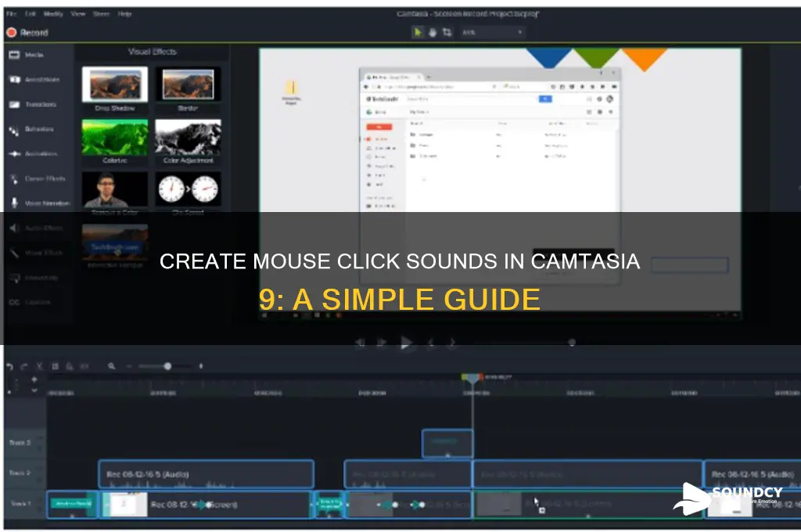
Task: Select the canvas Edit arrow tool
Action: (418, 32)
